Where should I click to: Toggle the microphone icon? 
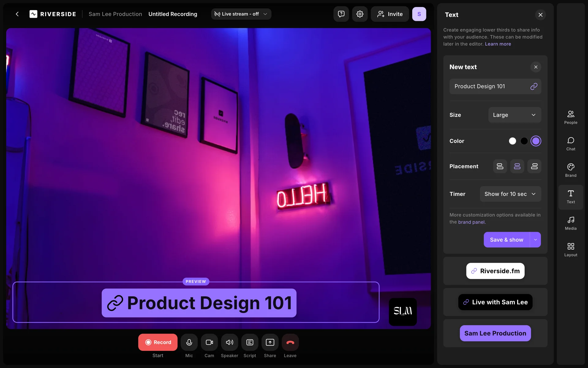tap(189, 342)
